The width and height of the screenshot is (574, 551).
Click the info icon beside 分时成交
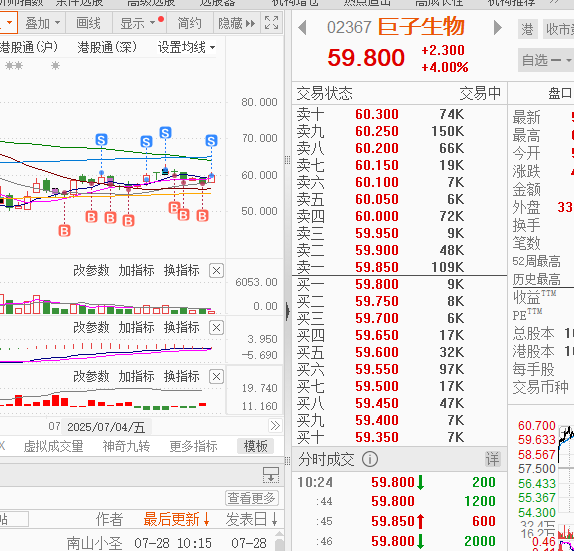pos(370,459)
